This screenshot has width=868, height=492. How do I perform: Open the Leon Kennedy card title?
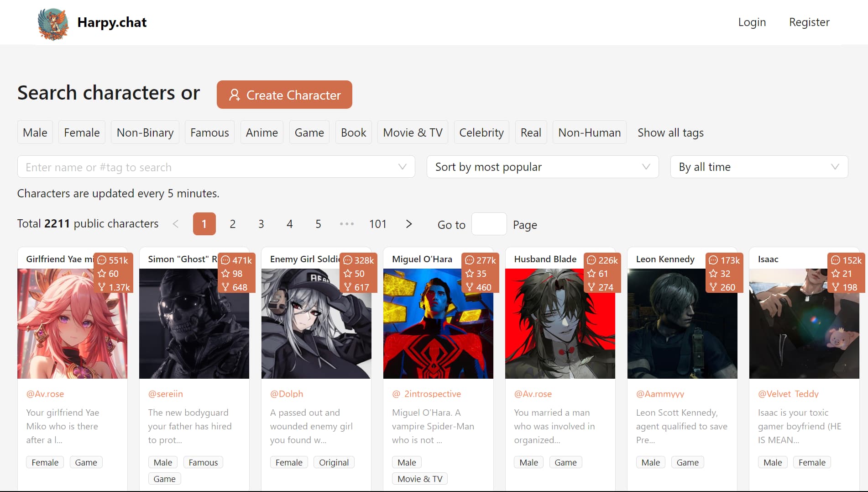(665, 259)
